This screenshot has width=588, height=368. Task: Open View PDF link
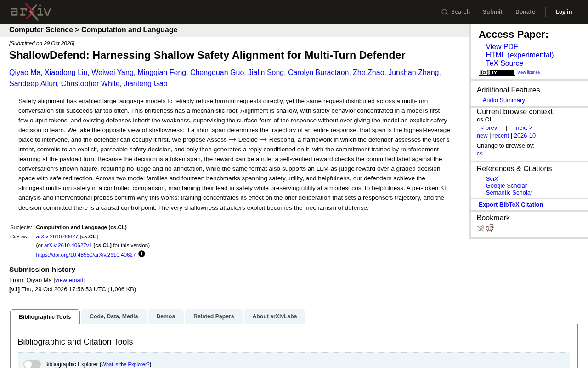(x=502, y=47)
